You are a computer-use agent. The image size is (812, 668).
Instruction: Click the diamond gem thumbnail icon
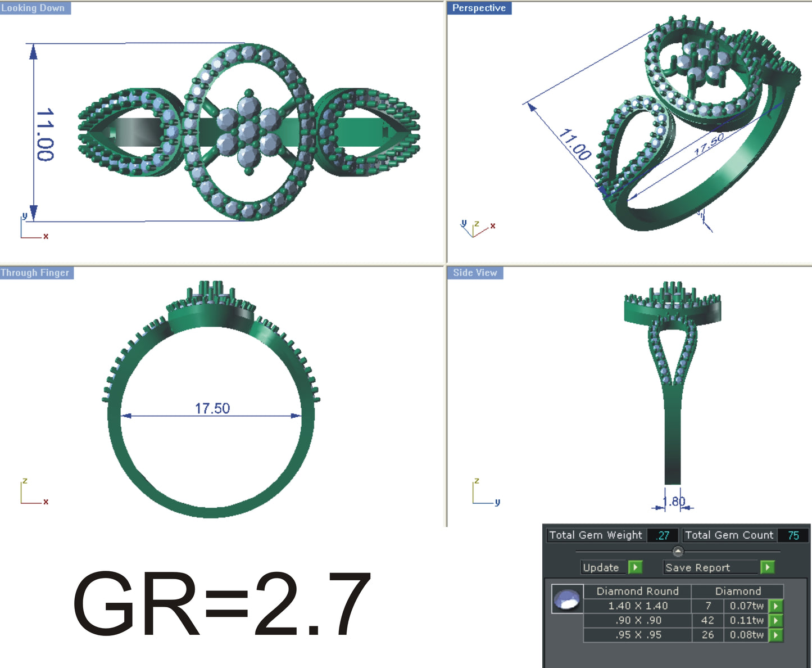tap(567, 599)
